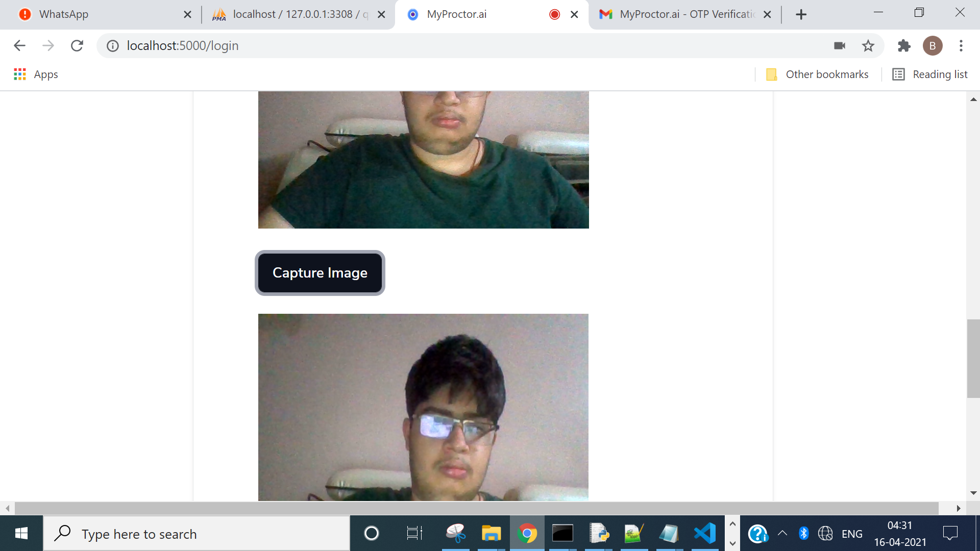Bookmark this page with star icon
The width and height of the screenshot is (980, 551).
868,46
